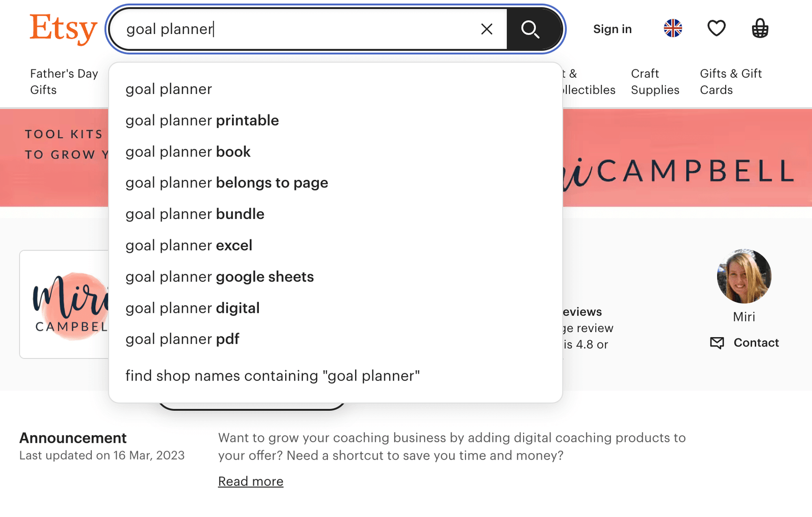Find shop names containing "goal planner"
Image resolution: width=812 pixels, height=517 pixels.
coord(273,376)
